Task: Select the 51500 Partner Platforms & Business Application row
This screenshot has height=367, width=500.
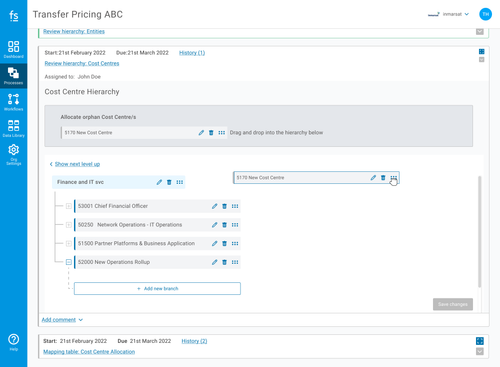Action: click(x=157, y=243)
